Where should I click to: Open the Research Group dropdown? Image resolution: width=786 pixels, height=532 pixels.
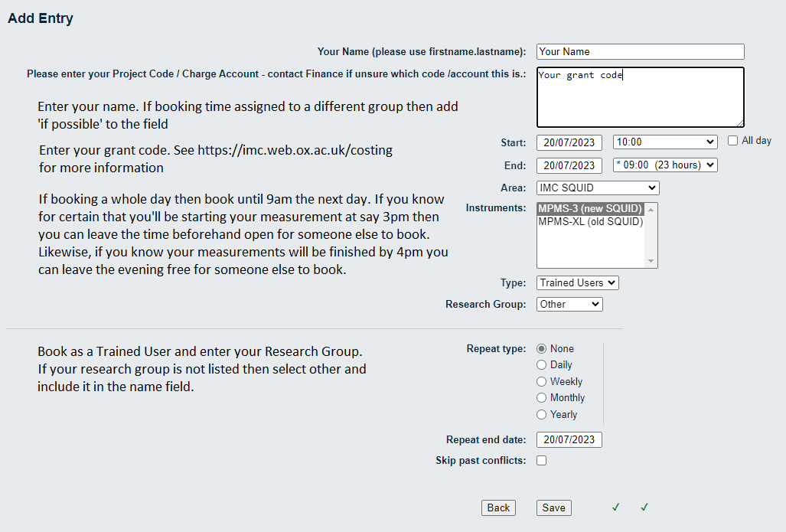[x=569, y=305]
